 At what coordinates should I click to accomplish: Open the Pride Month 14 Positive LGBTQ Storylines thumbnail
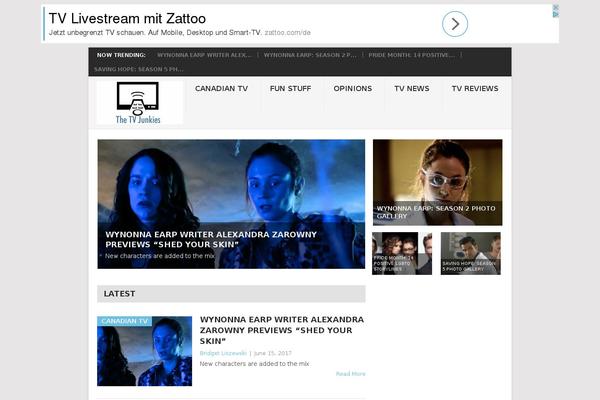pos(402,253)
